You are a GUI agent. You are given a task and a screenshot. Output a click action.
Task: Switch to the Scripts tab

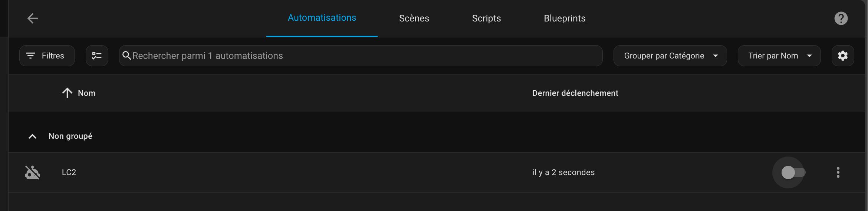[x=486, y=18]
